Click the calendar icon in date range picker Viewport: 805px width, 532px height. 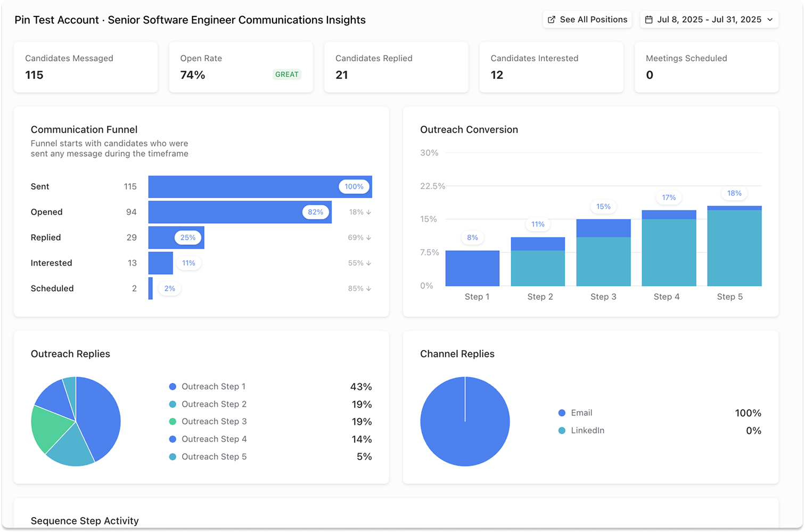(x=648, y=20)
